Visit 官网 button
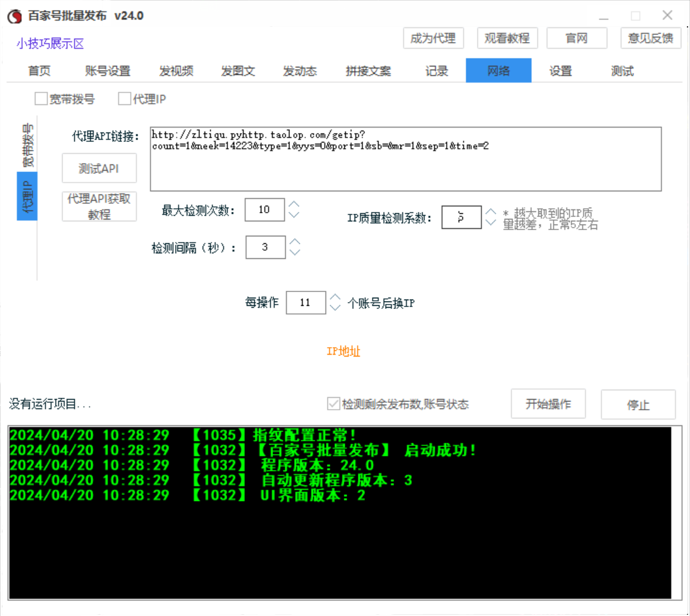Image resolution: width=690 pixels, height=616 pixels. (576, 38)
